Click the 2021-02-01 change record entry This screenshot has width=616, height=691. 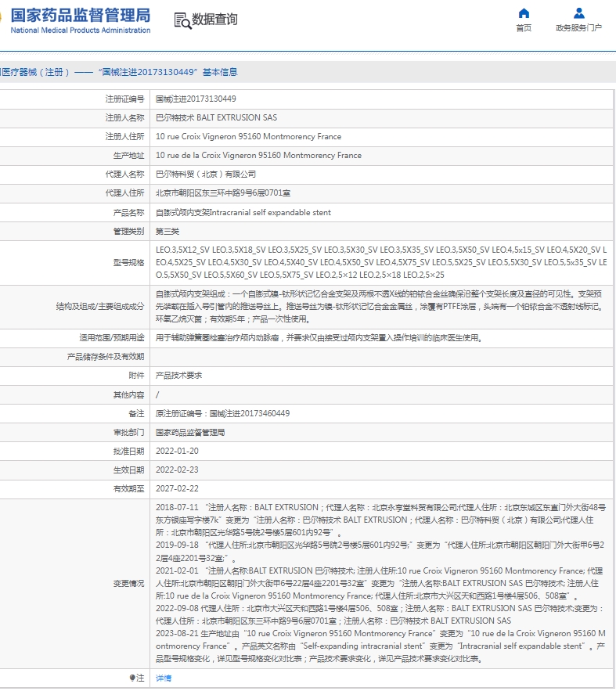point(379,584)
